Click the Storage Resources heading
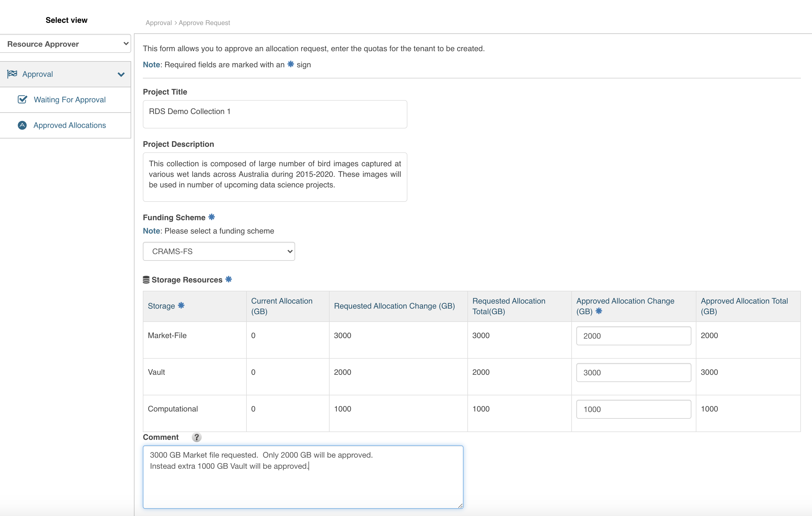 click(187, 280)
